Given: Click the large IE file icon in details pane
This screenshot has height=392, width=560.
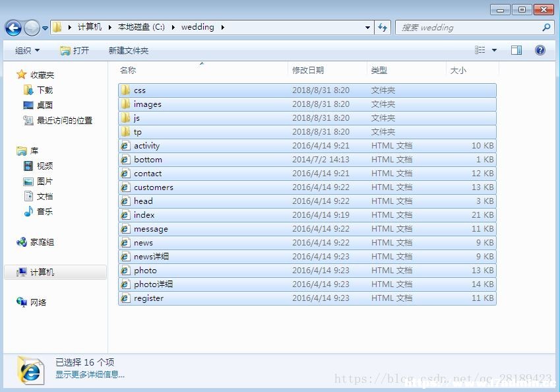Looking at the screenshot, I should (x=31, y=371).
